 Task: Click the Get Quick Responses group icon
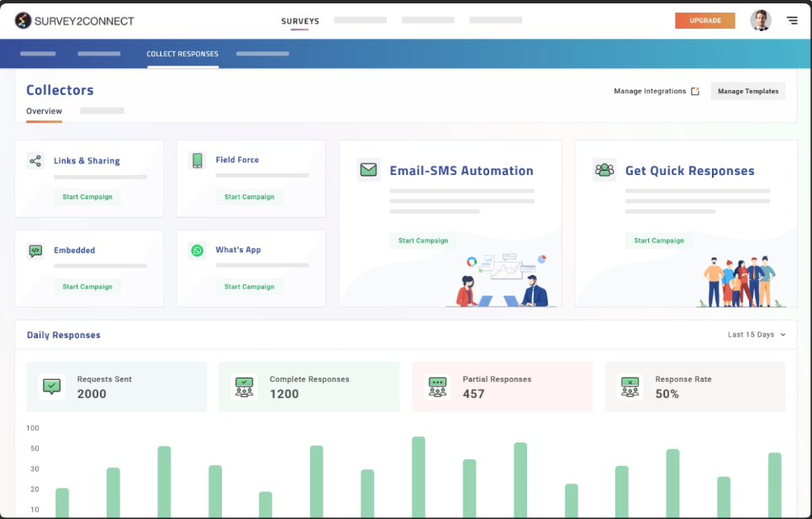[604, 170]
